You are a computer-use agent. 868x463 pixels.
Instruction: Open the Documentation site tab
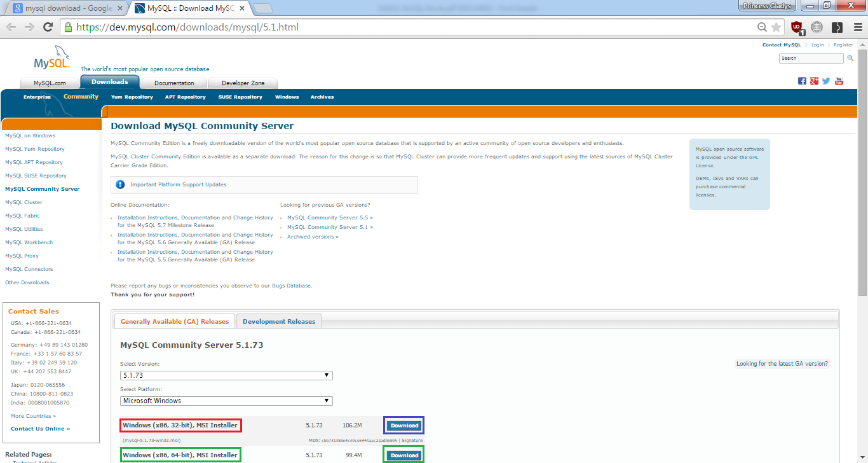coord(174,83)
